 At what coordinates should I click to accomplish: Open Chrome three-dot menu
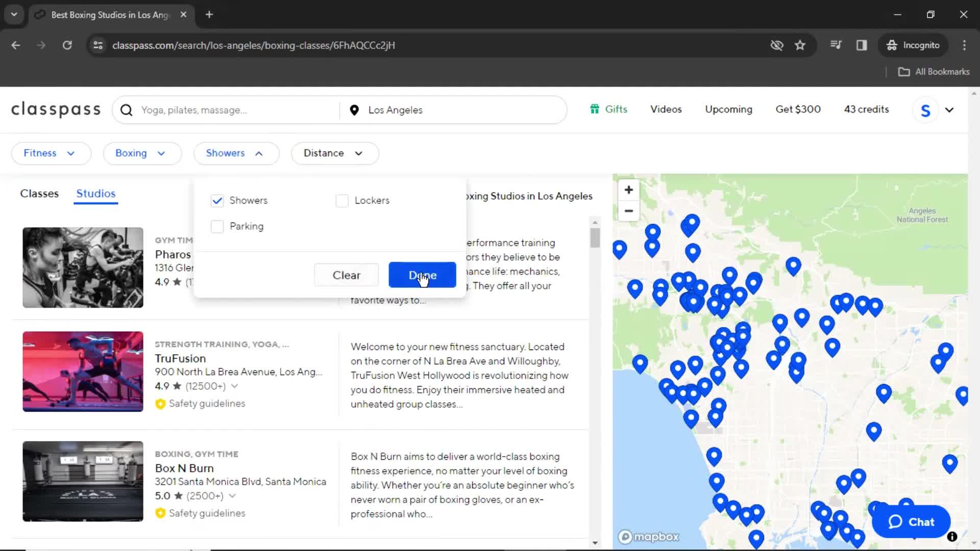[964, 45]
